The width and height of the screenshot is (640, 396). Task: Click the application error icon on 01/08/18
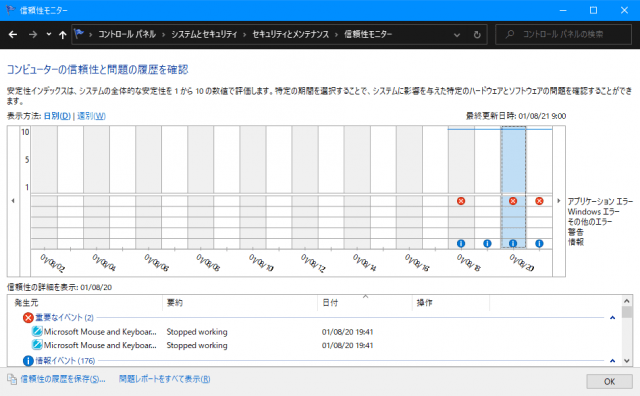point(461,201)
